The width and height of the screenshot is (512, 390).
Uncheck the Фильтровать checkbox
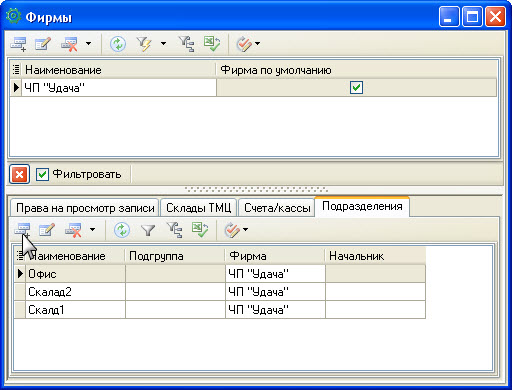point(42,174)
